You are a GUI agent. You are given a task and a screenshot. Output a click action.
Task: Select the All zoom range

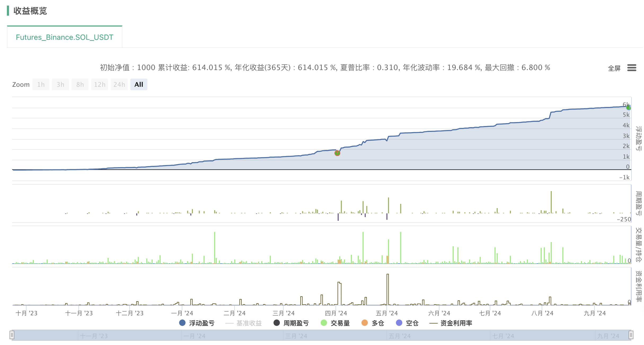coord(139,84)
